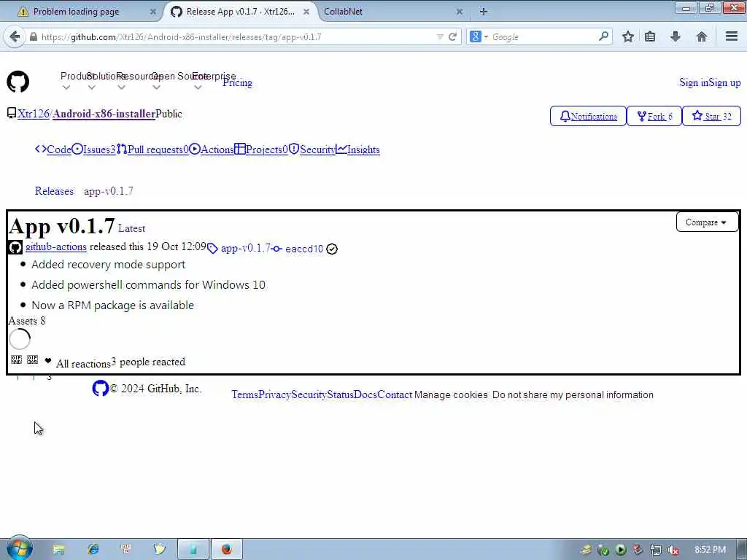
Task: Switch to the Problem loading page tab
Action: [x=76, y=12]
